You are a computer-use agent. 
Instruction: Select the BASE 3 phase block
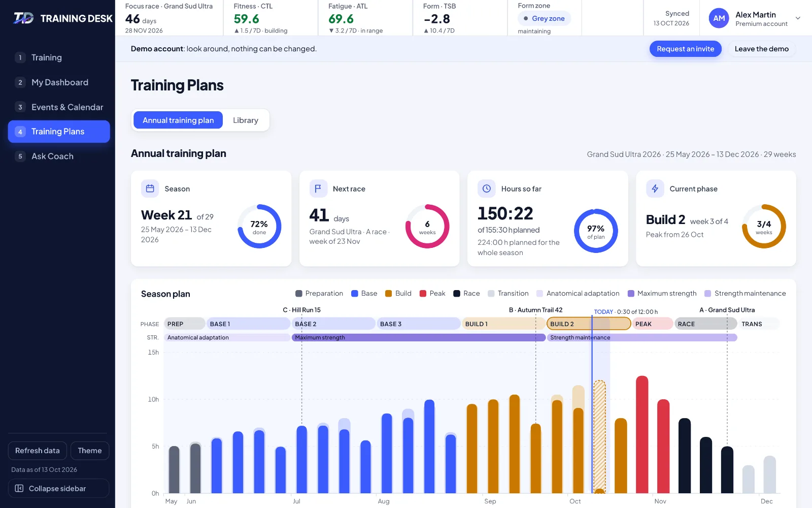[x=418, y=324]
